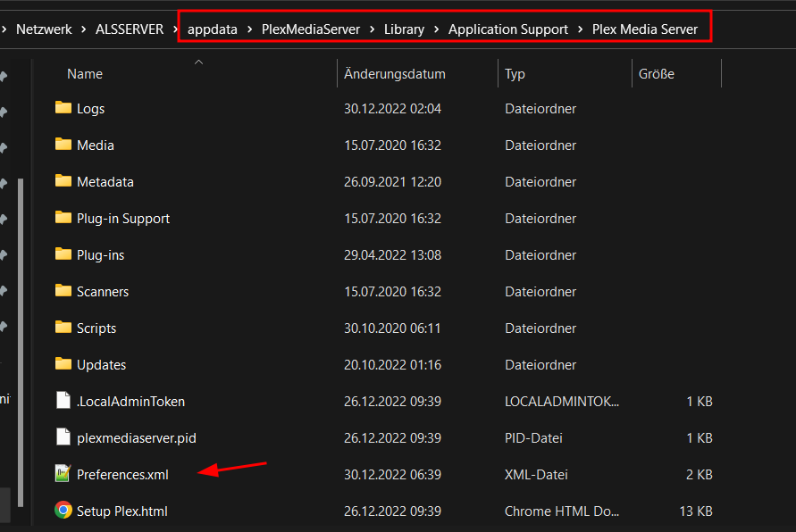The height and width of the screenshot is (532, 796).
Task: Navigate to appdata breadcrumb
Action: coord(213,29)
